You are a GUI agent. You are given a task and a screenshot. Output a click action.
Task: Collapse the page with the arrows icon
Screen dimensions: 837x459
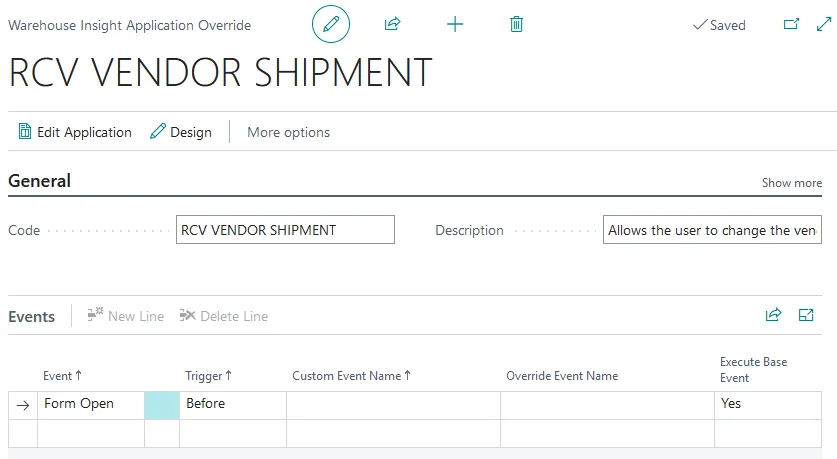click(x=822, y=24)
